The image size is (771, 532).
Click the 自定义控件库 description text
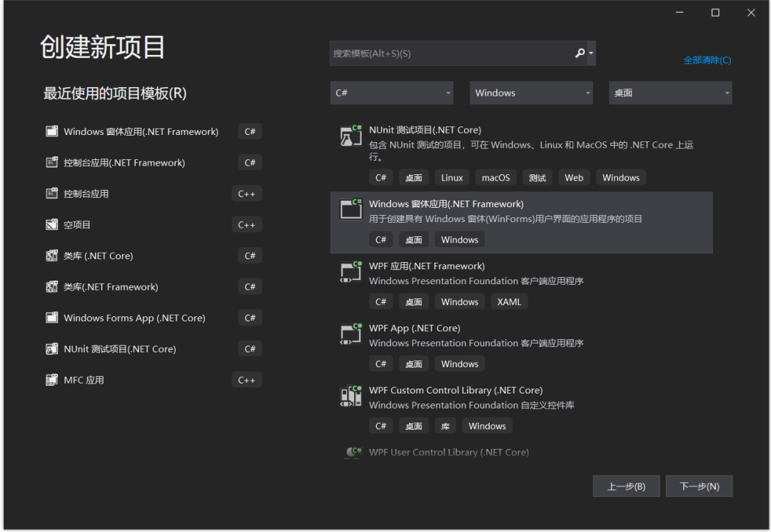pyautogui.click(x=472, y=405)
